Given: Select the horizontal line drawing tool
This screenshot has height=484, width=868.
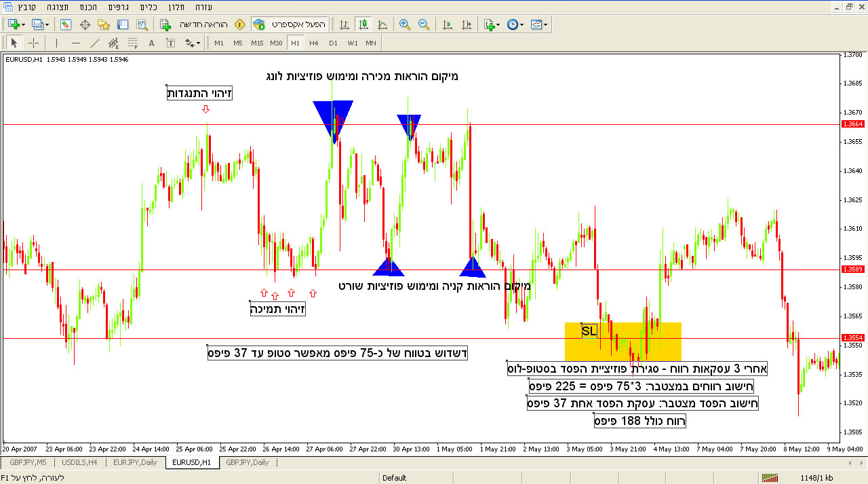Looking at the screenshot, I should [x=75, y=43].
